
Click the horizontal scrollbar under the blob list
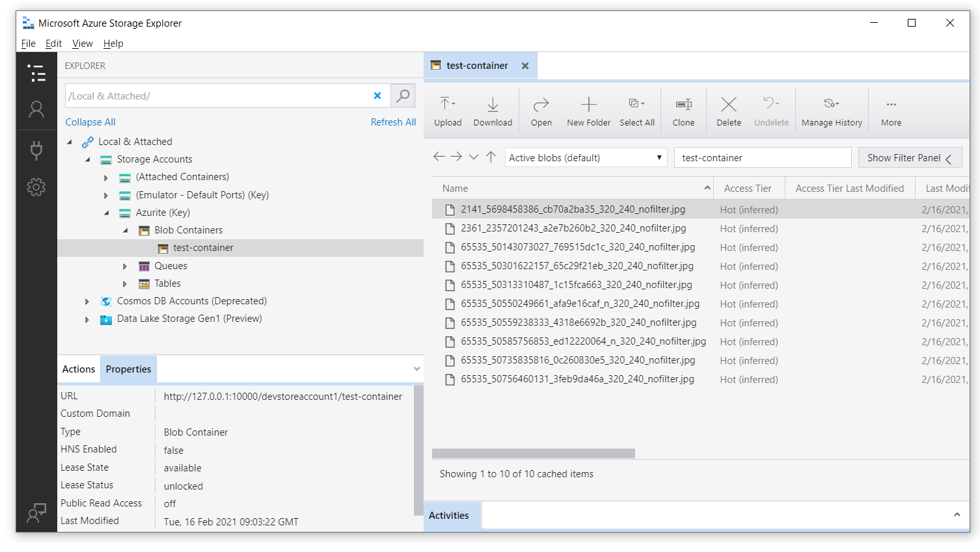(533, 453)
